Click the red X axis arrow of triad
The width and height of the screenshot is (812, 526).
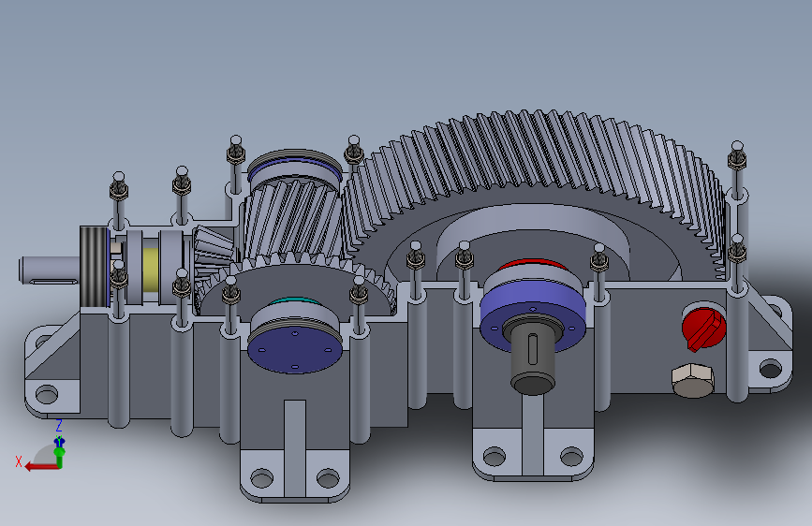point(41,467)
